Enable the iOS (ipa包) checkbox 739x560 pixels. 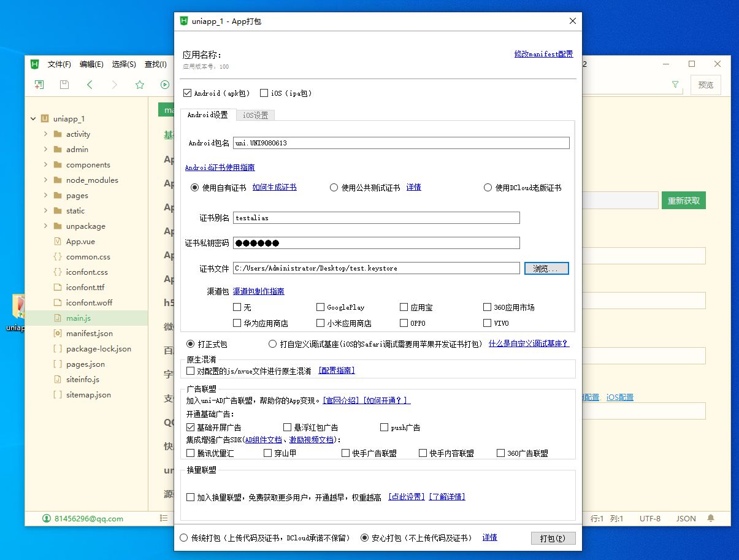point(264,93)
